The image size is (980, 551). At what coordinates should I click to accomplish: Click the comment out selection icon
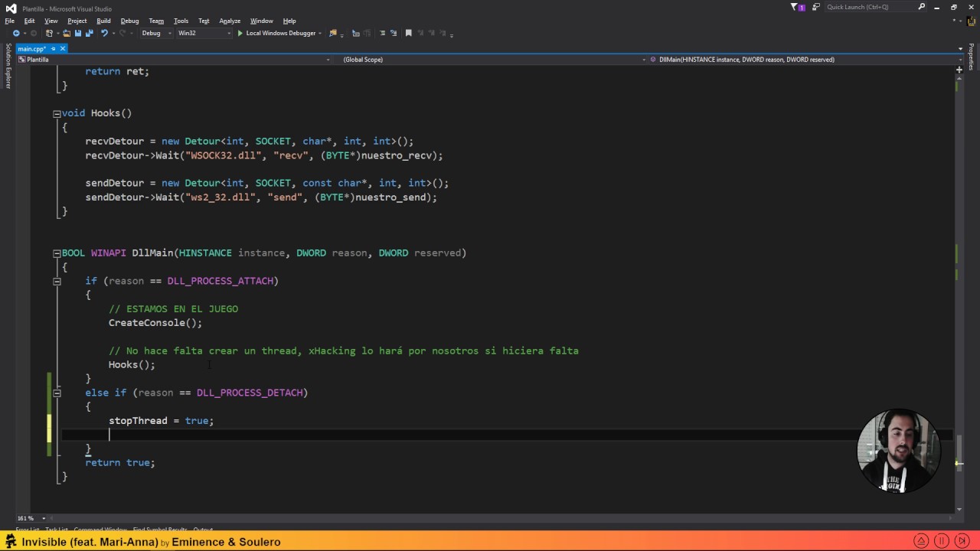(x=383, y=33)
